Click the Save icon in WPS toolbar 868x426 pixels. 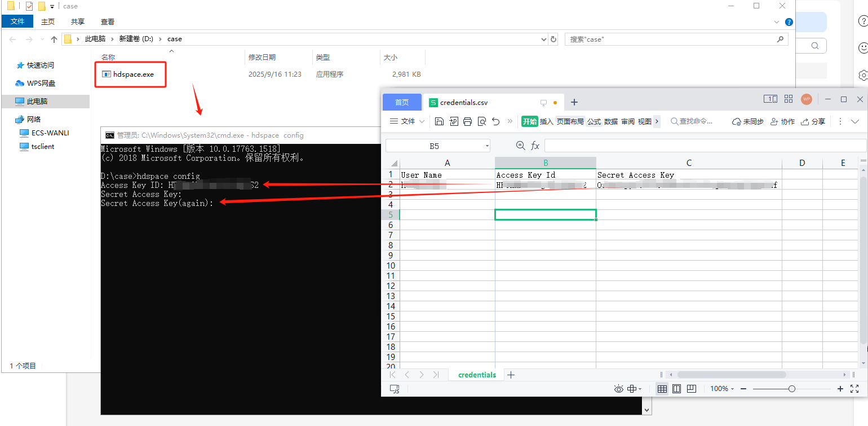point(439,121)
